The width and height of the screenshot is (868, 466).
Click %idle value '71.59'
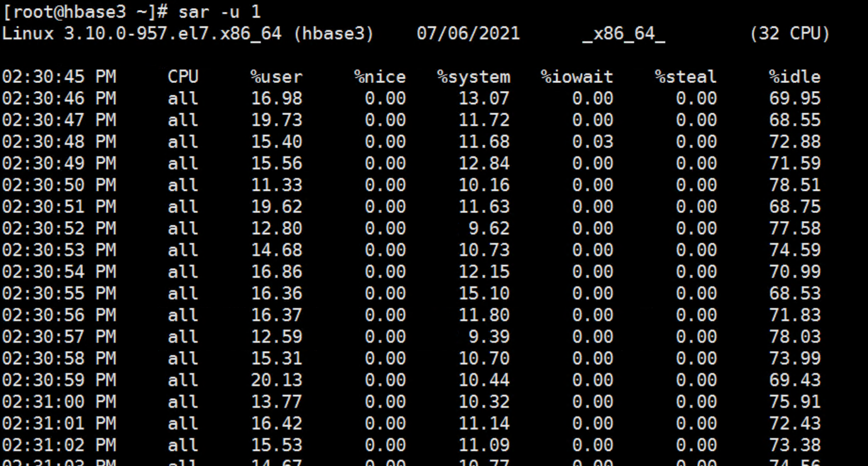[795, 163]
